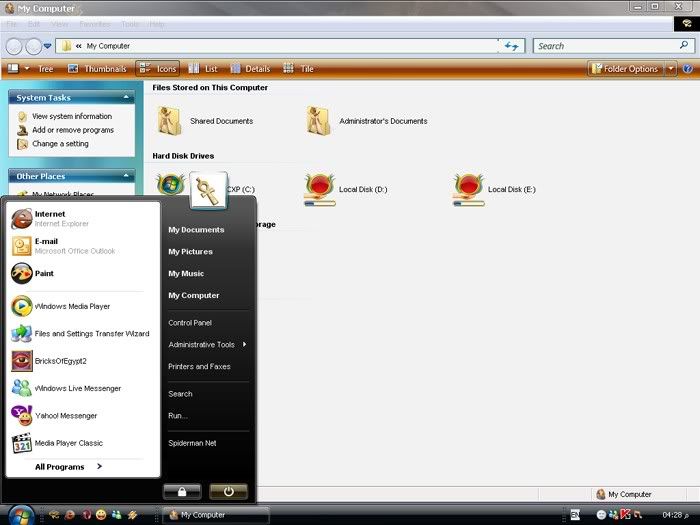
Task: Select Local Disk (D:) drive
Action: (346, 190)
